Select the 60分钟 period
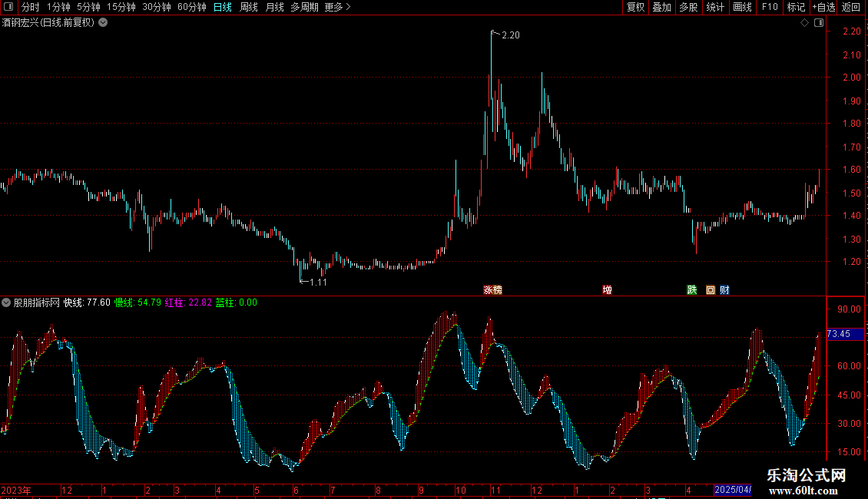This screenshot has width=868, height=499. (x=192, y=7)
